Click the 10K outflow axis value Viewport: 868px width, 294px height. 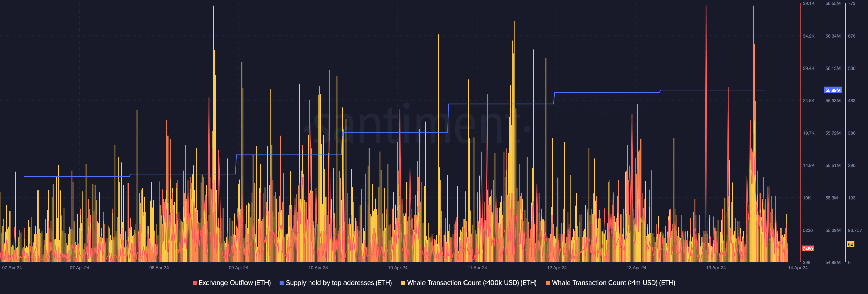tap(807, 198)
